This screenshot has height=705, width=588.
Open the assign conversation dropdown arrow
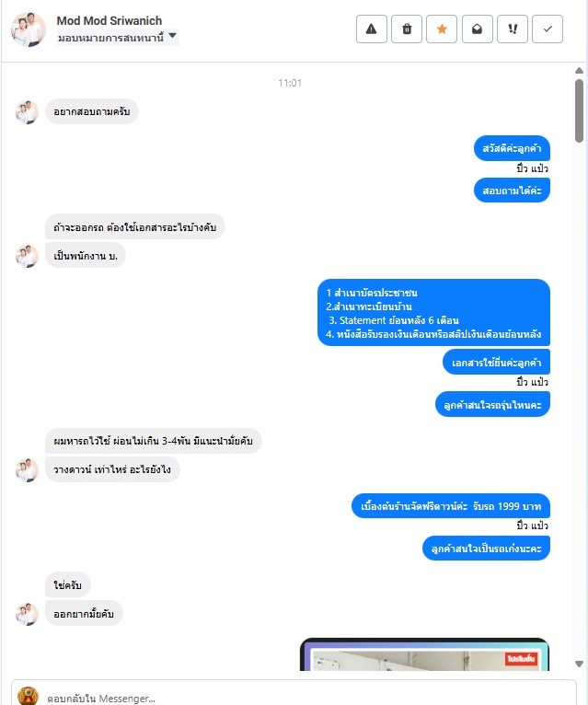point(172,36)
